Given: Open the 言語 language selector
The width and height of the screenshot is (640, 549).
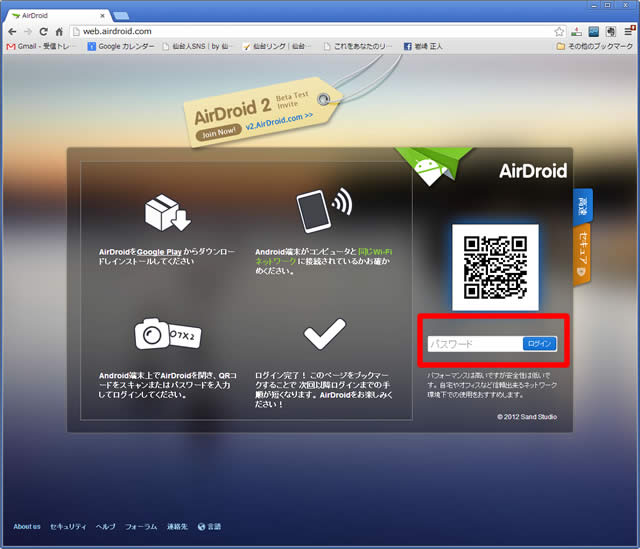Looking at the screenshot, I should point(209,527).
